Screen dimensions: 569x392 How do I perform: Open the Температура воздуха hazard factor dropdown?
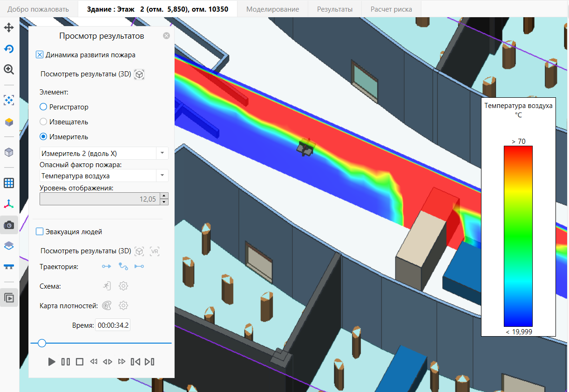coord(104,176)
